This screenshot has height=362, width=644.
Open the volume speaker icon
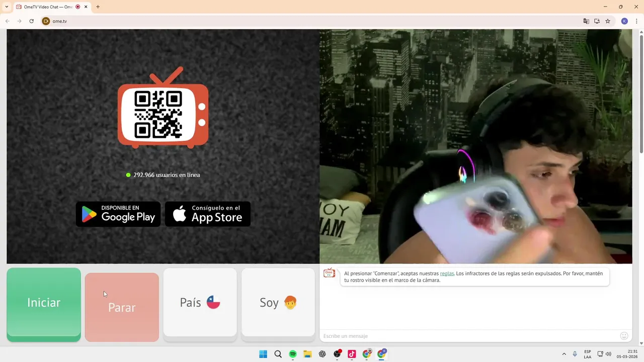click(x=608, y=354)
